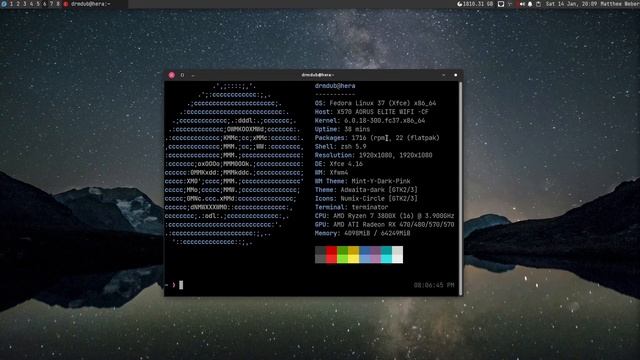This screenshot has height=360, width=640.
Task: Switch to workspace 1
Action: (x=11, y=4)
